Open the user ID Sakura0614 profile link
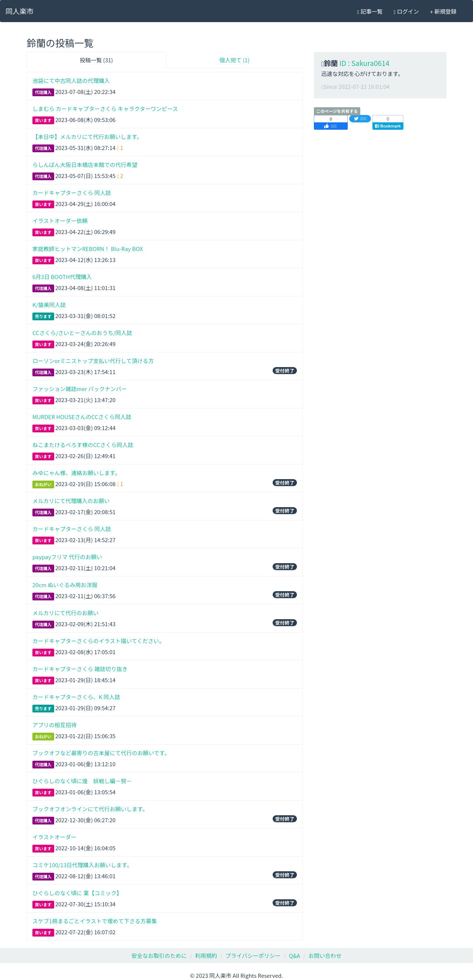 pos(364,63)
